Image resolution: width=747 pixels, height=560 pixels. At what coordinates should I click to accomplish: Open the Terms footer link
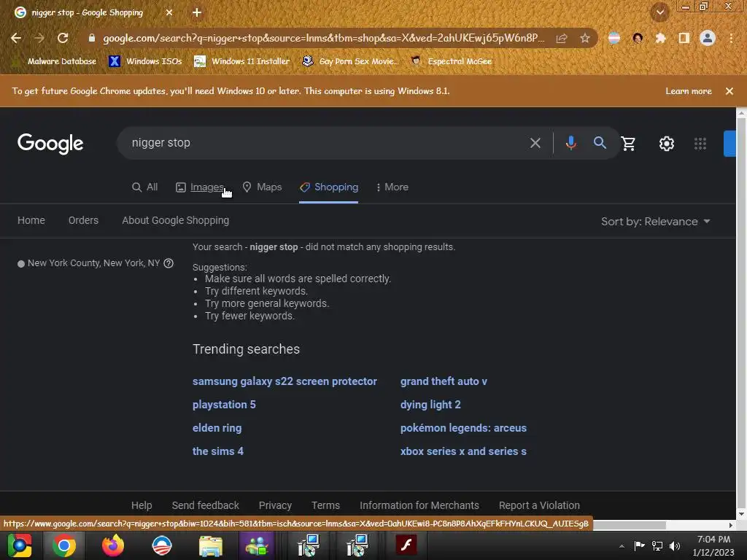[325, 505]
